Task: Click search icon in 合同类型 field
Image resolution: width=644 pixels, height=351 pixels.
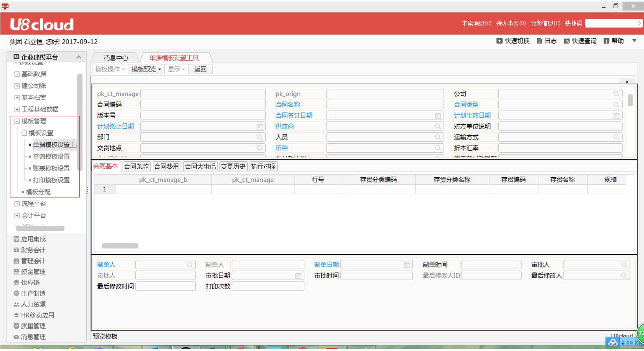Action: pyautogui.click(x=616, y=105)
